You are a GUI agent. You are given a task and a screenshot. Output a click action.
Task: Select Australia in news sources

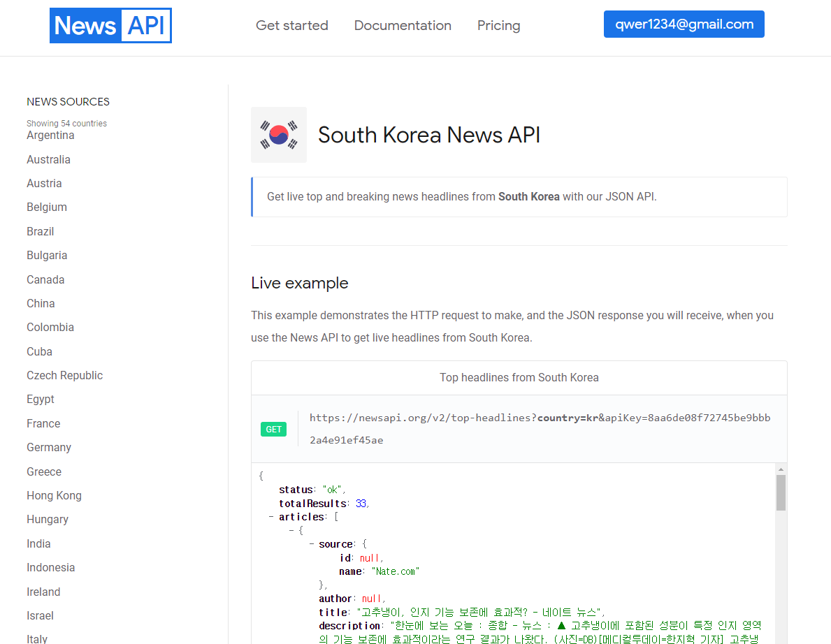point(48,159)
